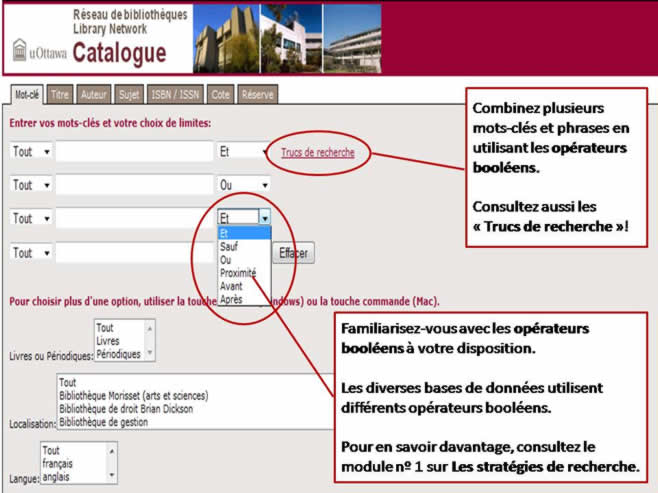This screenshot has width=658, height=493.
Task: Expand third row Tout field dropdown
Action: pyautogui.click(x=31, y=218)
